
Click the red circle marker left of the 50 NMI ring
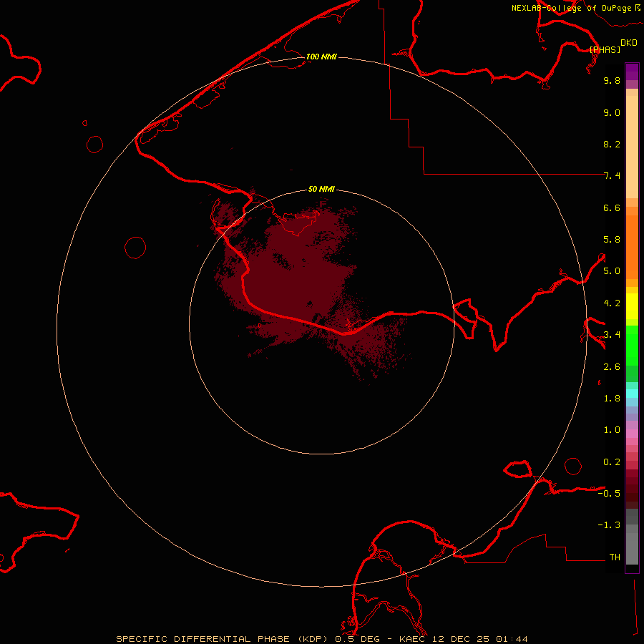pos(135,248)
